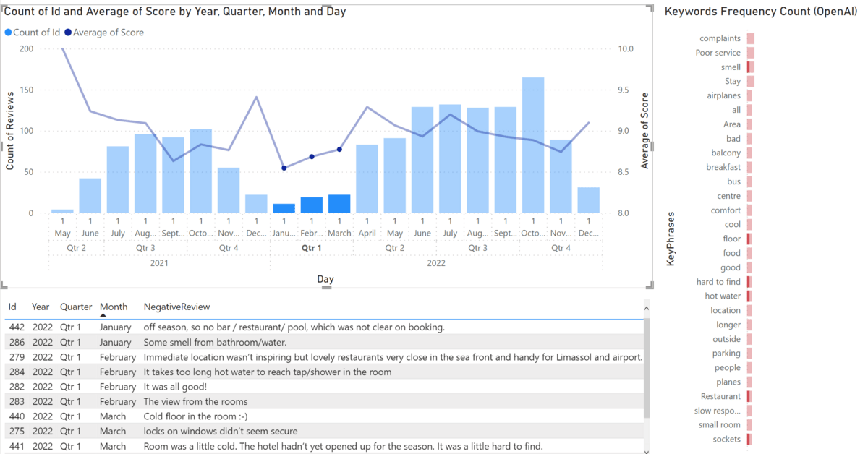
Task: Click the 'complaints' keyword bar
Action: pos(751,38)
